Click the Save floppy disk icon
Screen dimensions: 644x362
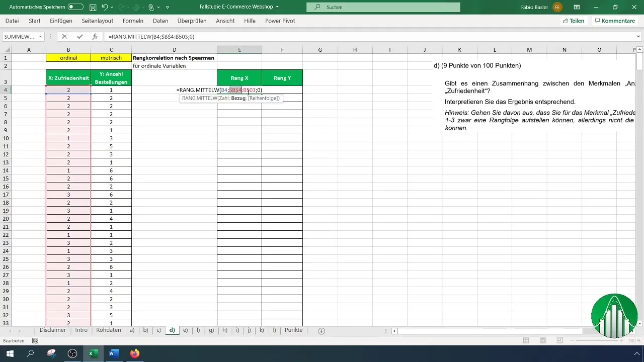pos(93,7)
